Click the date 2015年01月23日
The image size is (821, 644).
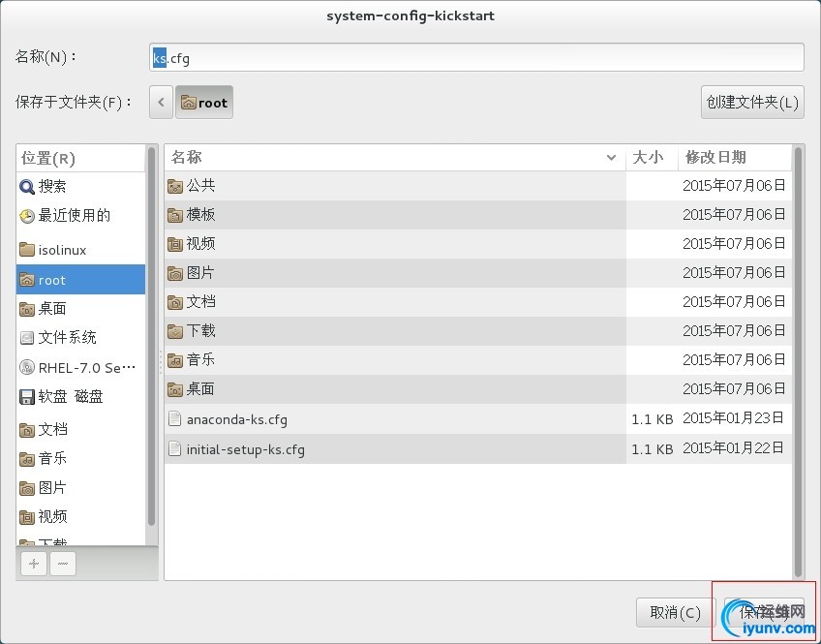tap(733, 418)
